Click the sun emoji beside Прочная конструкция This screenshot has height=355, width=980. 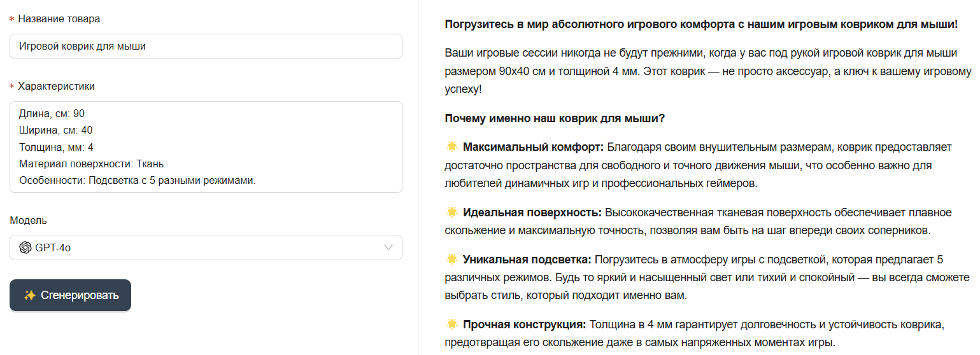[452, 324]
